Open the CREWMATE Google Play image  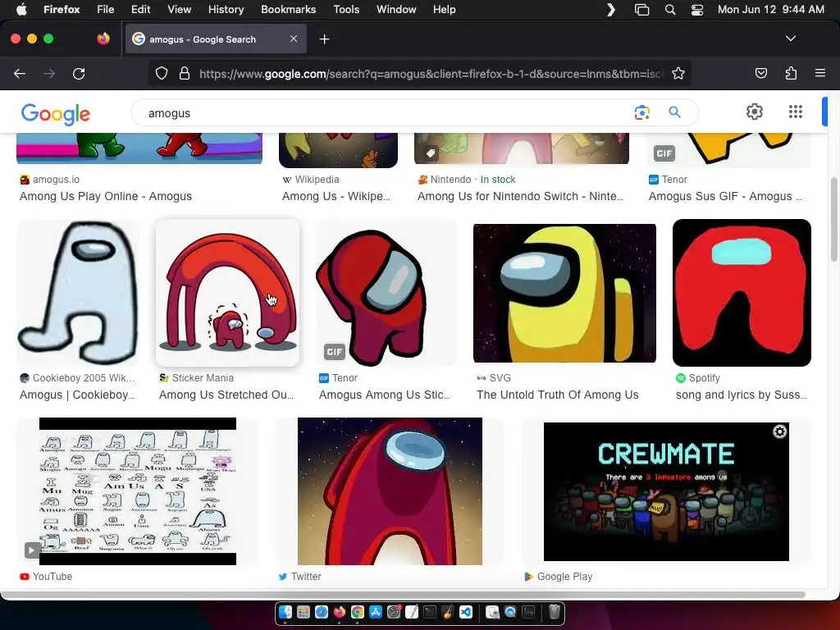666,491
